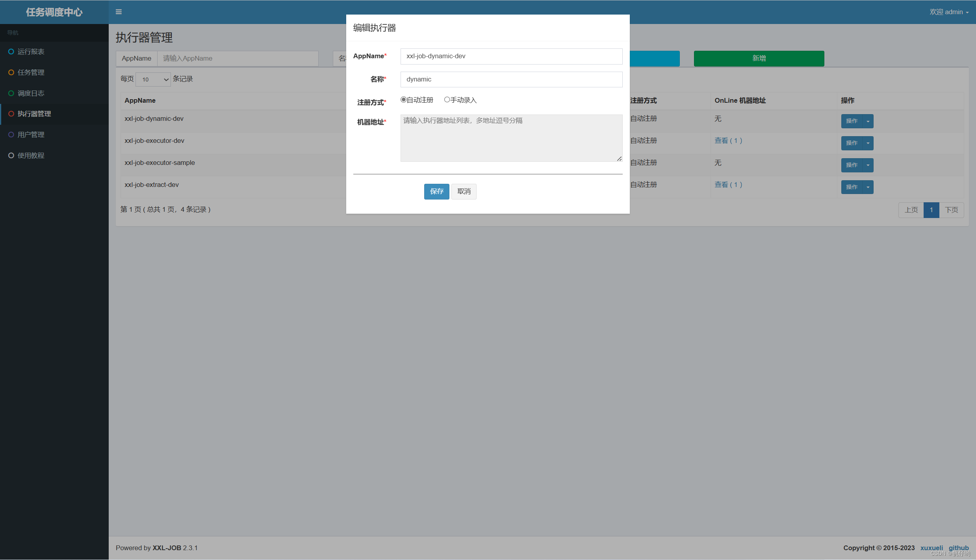Click the 运行报表 circle icon in sidebar
Image resolution: width=976 pixels, height=560 pixels.
11,52
